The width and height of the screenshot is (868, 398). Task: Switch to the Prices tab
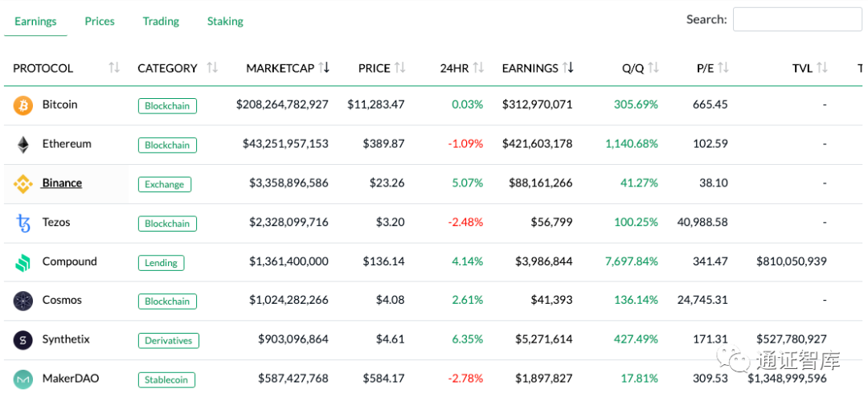tap(100, 22)
